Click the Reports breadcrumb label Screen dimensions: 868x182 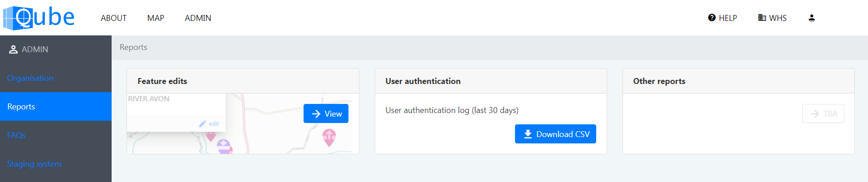[x=133, y=47]
